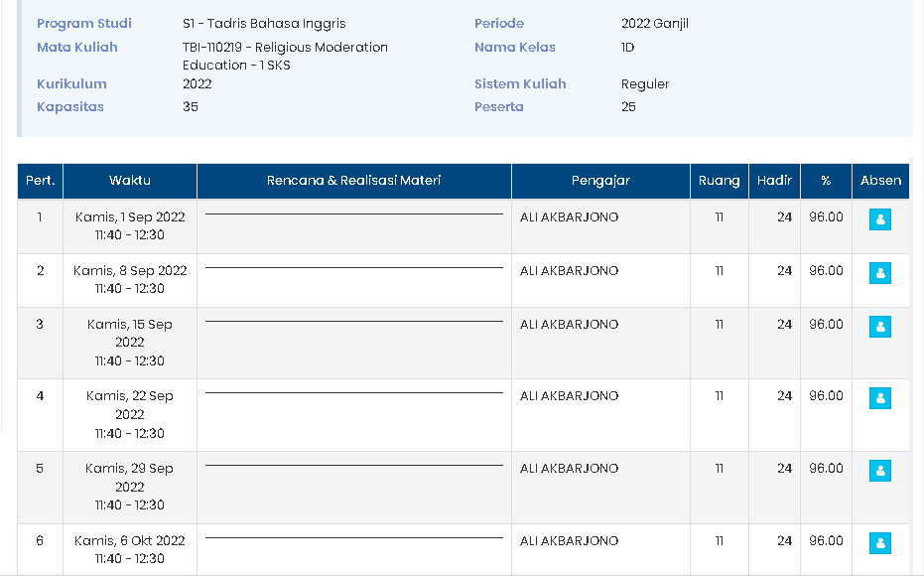
Task: View attendance for 22 Sep 2022 session
Action: (879, 398)
